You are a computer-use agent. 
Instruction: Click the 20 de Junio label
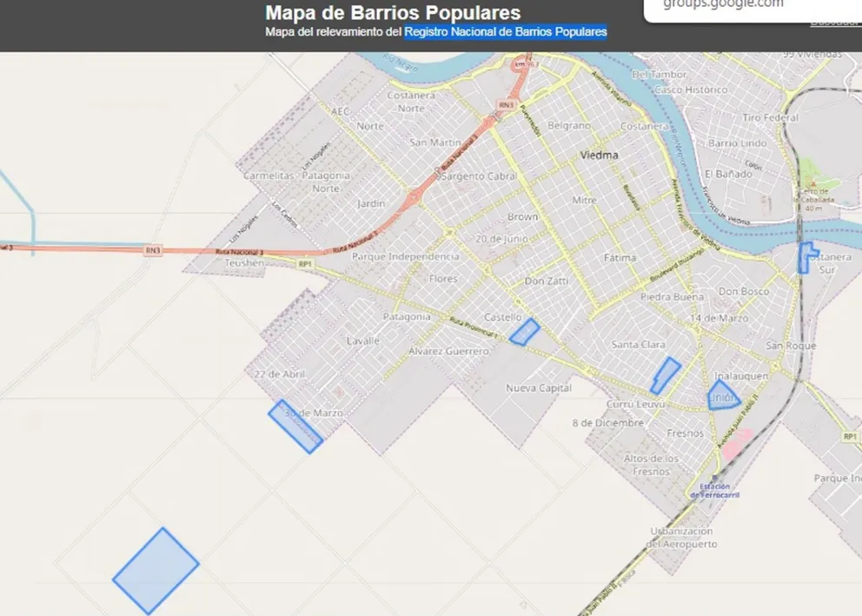click(x=501, y=239)
